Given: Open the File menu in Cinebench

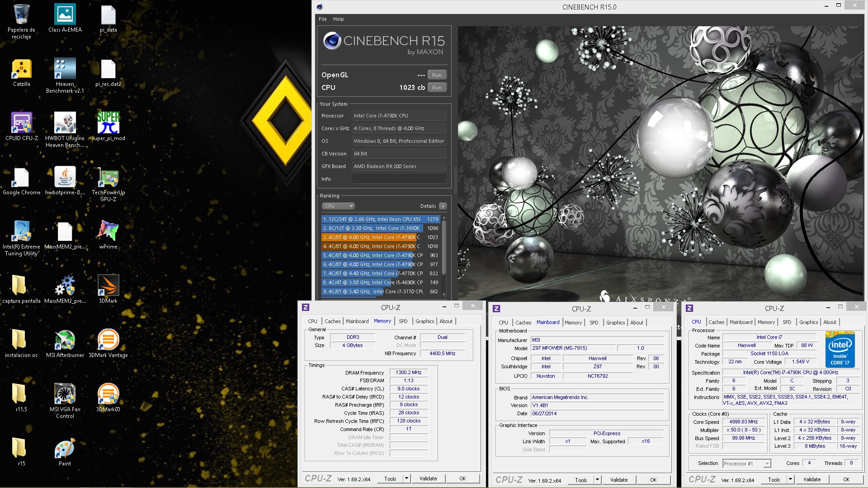Looking at the screenshot, I should [x=322, y=19].
